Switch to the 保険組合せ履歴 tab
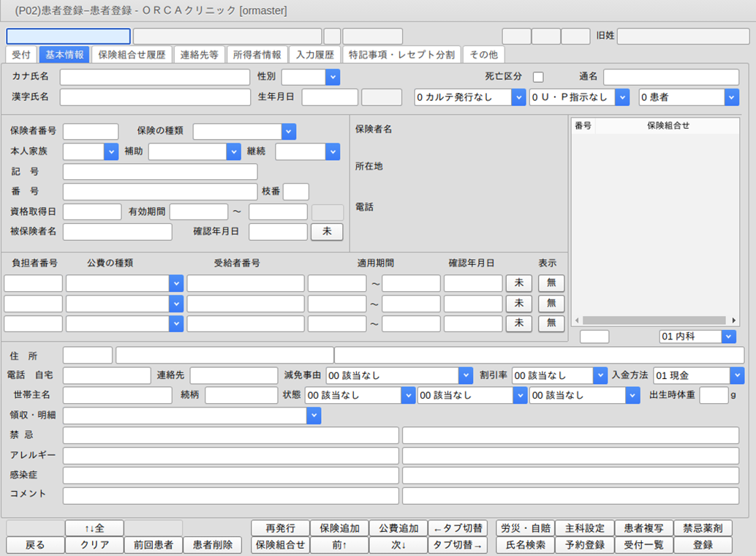This screenshot has height=556, width=756. click(132, 55)
